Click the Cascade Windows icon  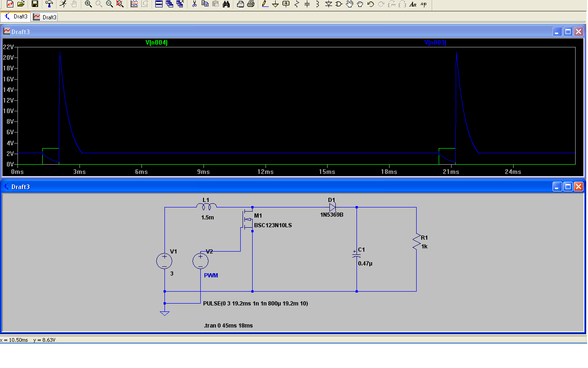point(170,4)
